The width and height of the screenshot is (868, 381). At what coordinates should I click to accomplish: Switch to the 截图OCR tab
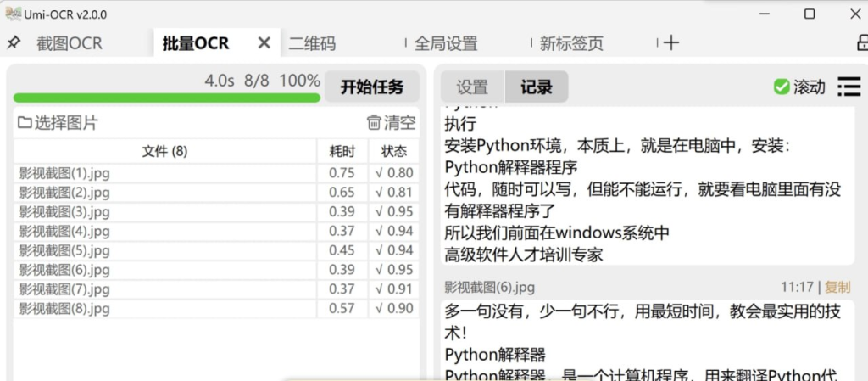click(x=70, y=43)
